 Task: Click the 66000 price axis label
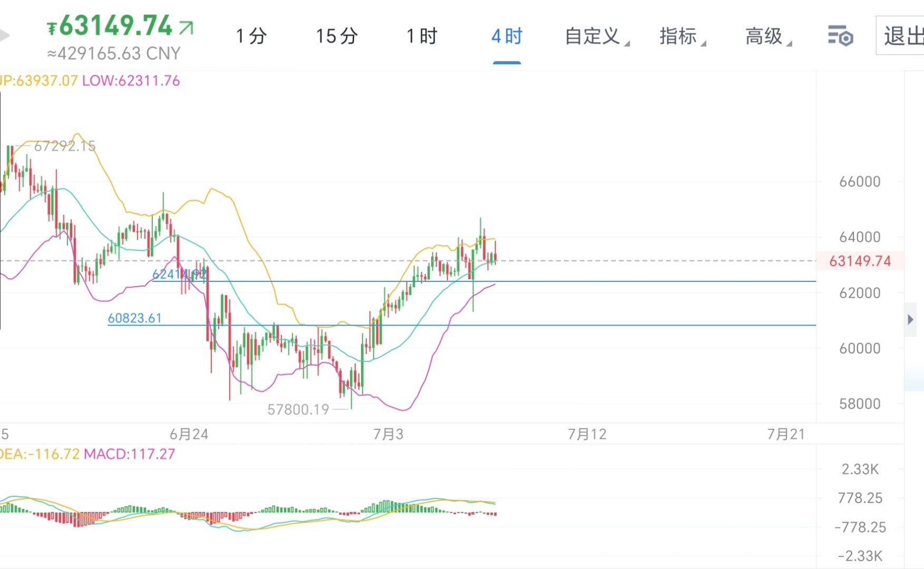point(860,182)
